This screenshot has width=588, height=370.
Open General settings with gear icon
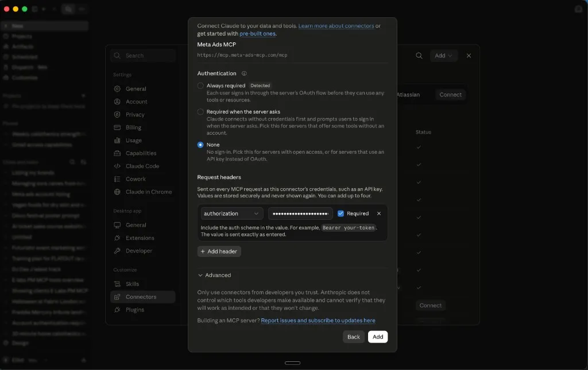(x=142, y=89)
